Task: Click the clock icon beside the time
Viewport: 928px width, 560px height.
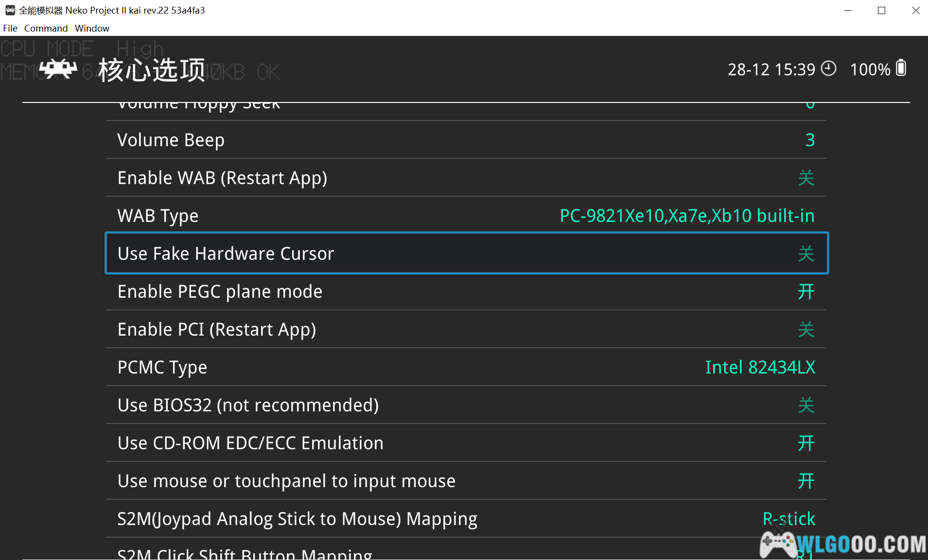Action: coord(828,68)
